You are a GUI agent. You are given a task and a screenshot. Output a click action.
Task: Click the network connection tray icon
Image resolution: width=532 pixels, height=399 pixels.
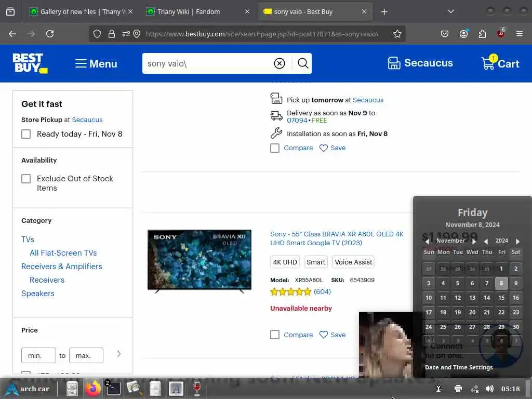(475, 389)
